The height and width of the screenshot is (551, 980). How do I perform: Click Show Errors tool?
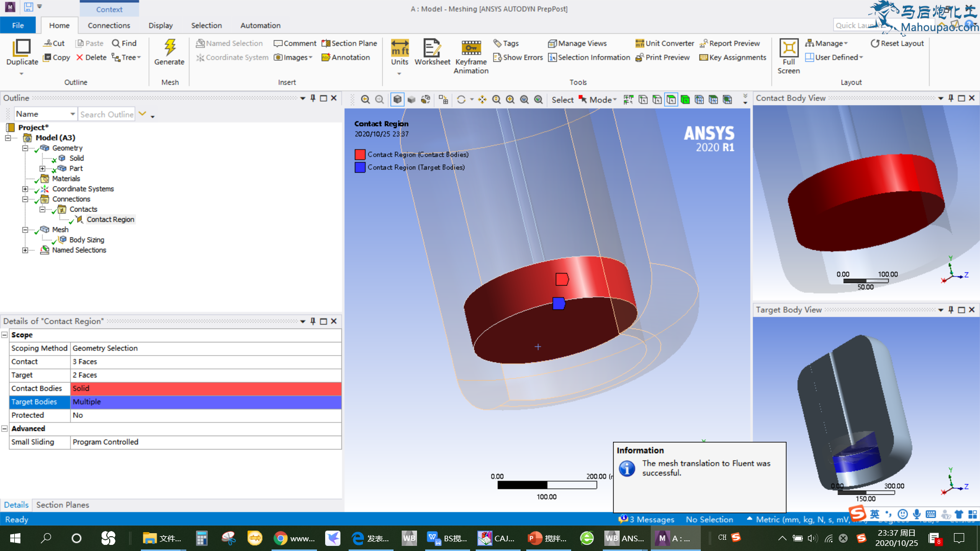518,58
